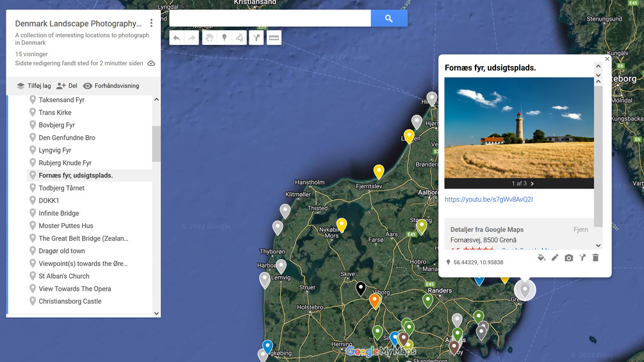Click the add photo camera icon
Image resolution: width=644 pixels, height=362 pixels.
[x=569, y=258]
